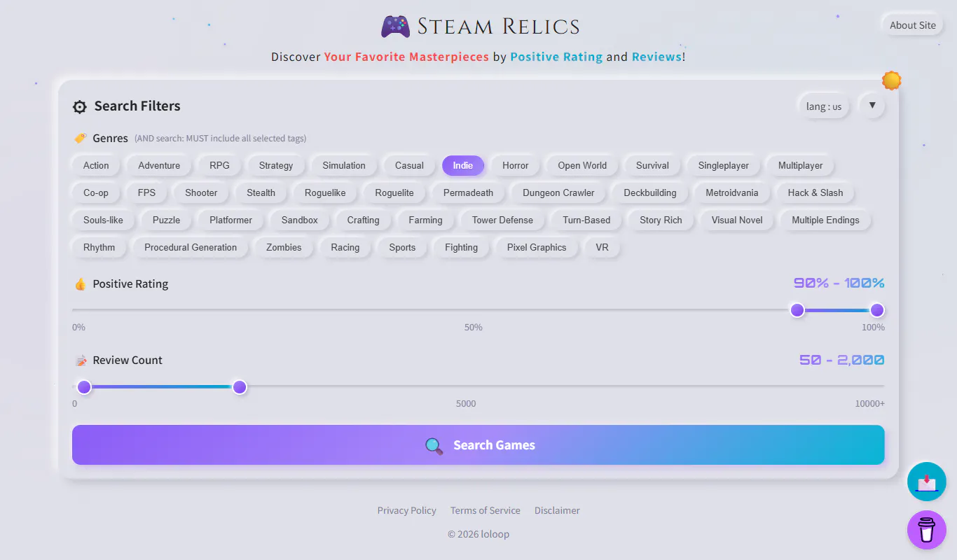Collapse the Search Filters panel arrow
Viewport: 957px width, 560px height.
(872, 106)
